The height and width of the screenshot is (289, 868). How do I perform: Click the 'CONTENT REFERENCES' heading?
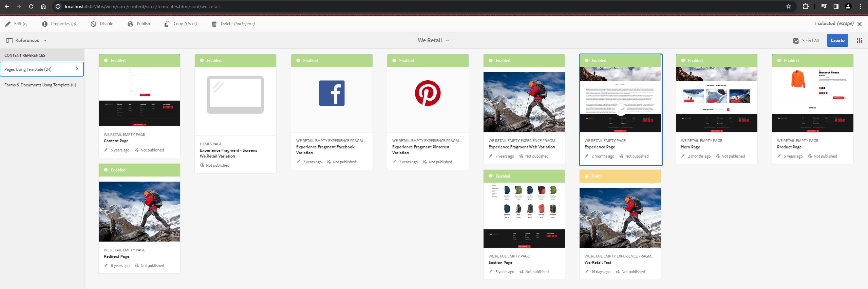pos(25,55)
